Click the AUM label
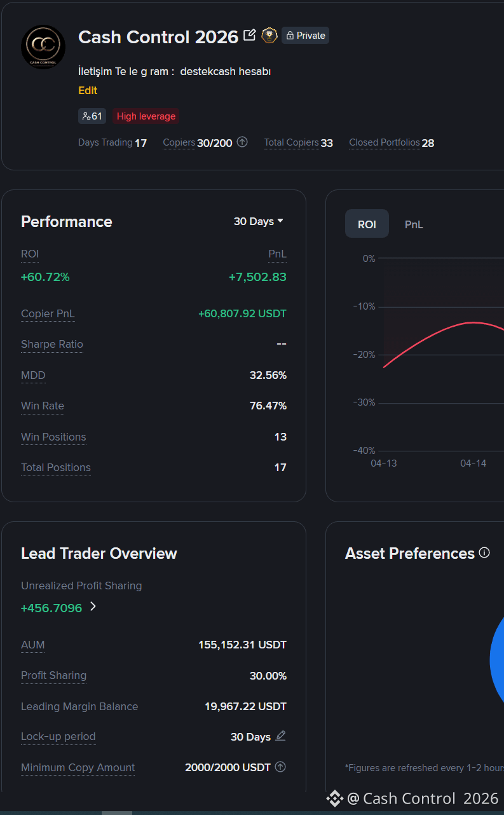 coord(33,645)
